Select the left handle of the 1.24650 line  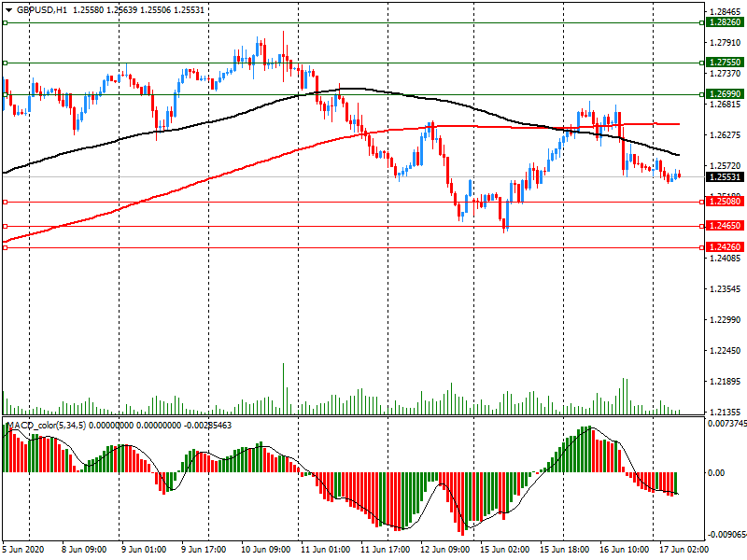point(6,226)
